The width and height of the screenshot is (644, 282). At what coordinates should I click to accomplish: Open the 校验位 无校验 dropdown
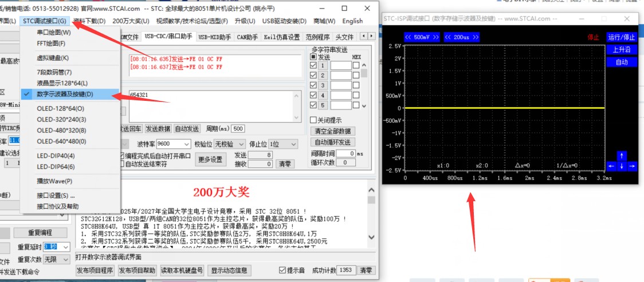click(241, 144)
